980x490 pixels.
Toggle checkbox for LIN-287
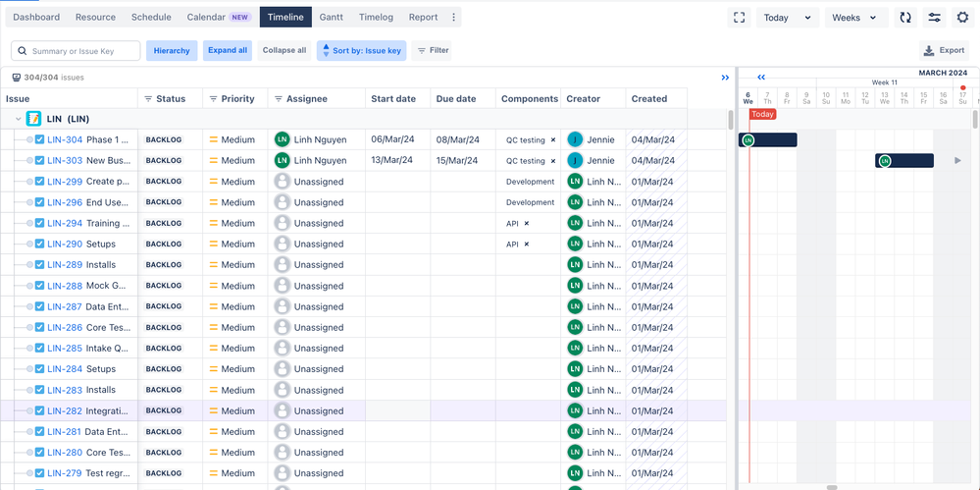tap(39, 306)
